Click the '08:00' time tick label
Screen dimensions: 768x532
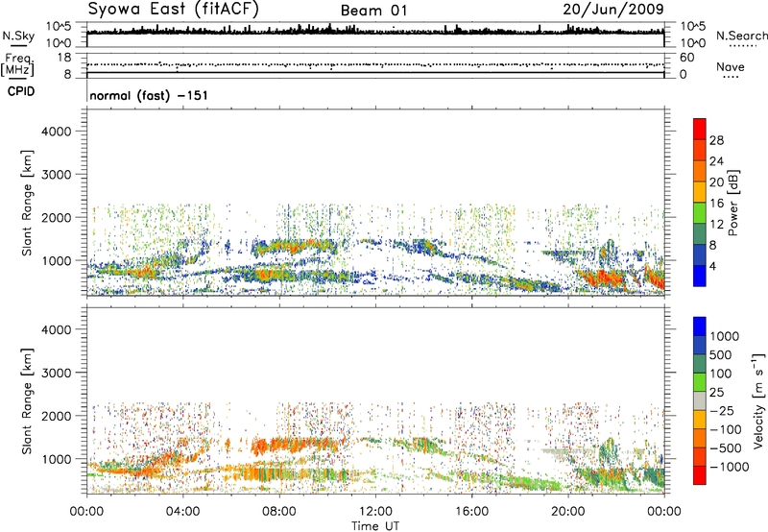tap(279, 512)
